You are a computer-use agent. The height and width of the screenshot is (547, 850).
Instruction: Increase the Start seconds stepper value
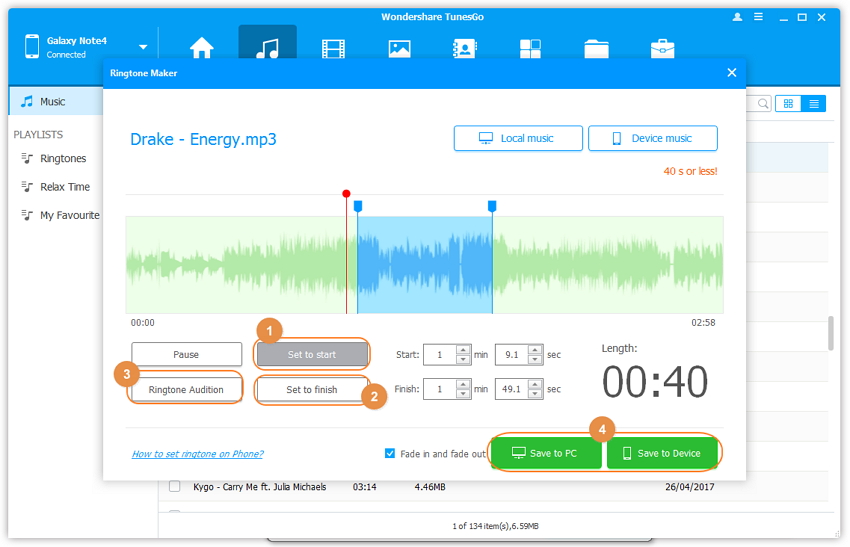point(535,349)
